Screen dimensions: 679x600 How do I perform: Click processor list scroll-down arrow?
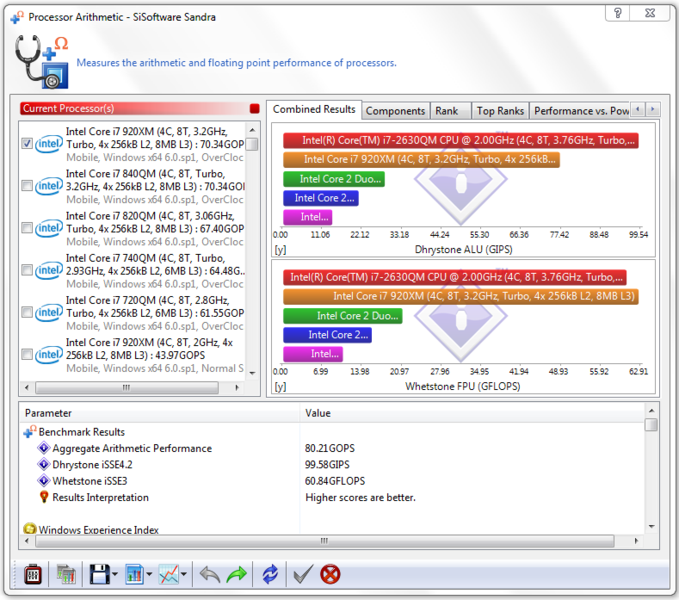pos(252,373)
